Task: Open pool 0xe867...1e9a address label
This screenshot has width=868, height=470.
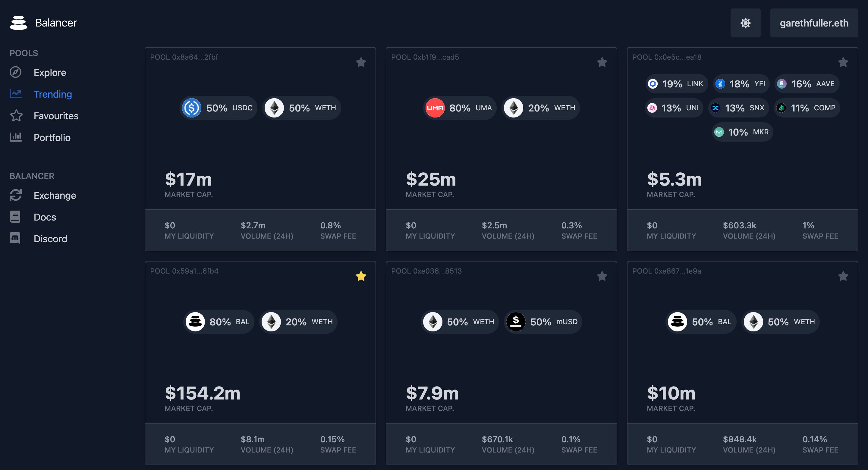Action: (666, 271)
